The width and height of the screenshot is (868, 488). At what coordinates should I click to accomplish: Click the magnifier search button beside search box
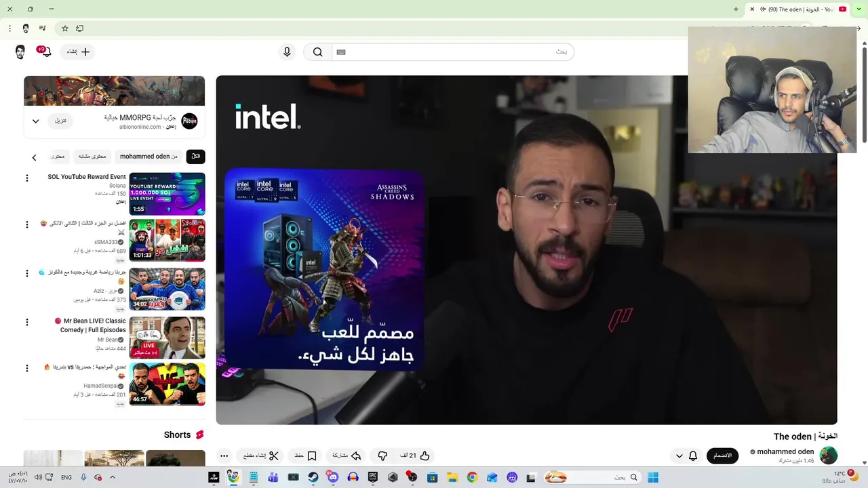tap(317, 52)
